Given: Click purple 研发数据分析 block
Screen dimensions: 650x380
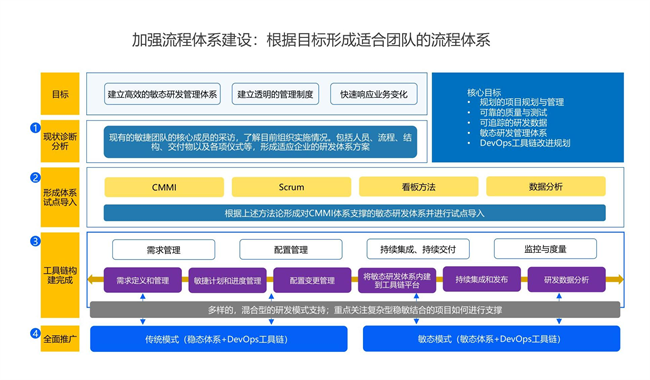Looking at the screenshot, I should [567, 280].
